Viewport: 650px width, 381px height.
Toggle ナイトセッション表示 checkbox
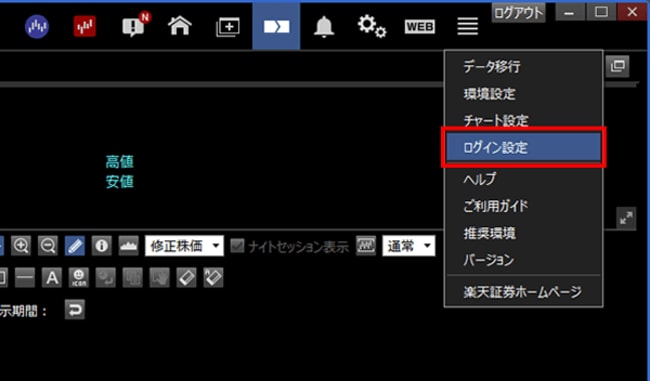(x=237, y=246)
